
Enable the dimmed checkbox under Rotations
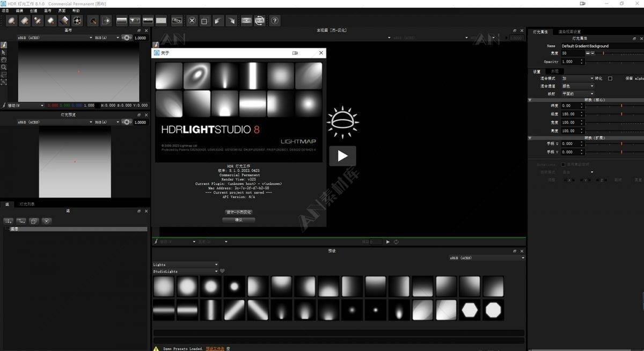pyautogui.click(x=563, y=164)
